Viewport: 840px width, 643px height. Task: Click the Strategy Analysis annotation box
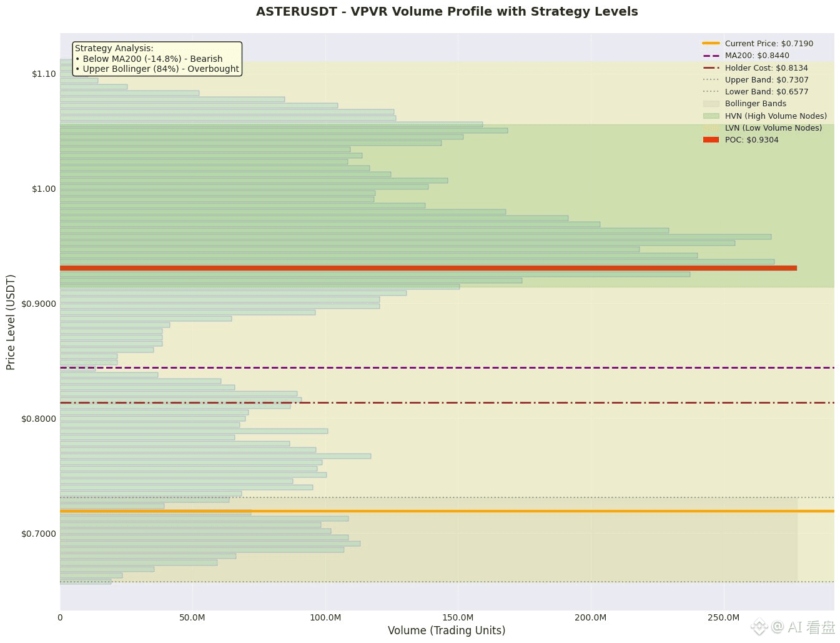point(157,59)
